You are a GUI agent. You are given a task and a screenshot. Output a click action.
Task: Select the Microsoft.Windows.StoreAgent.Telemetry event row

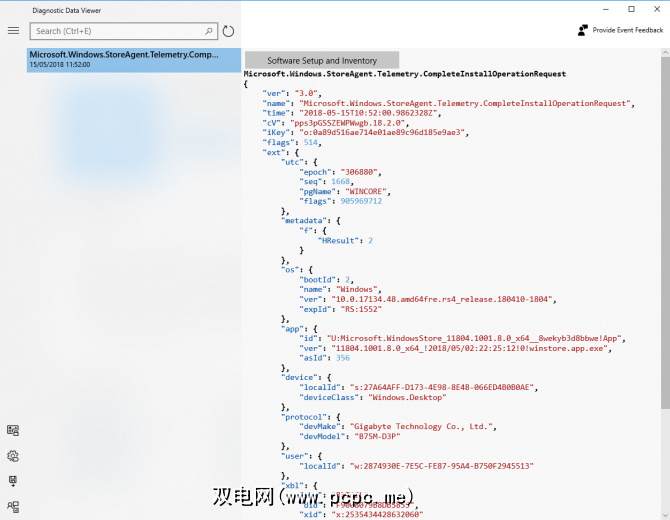[x=134, y=60]
